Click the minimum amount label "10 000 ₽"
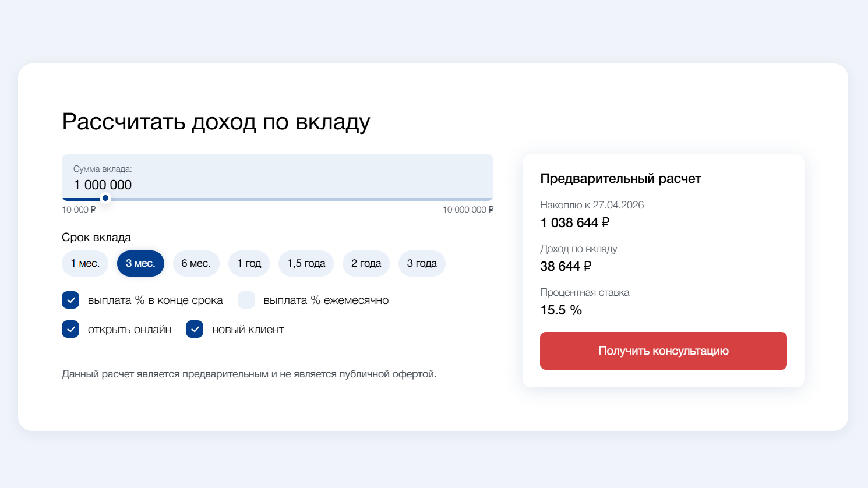 click(x=78, y=210)
